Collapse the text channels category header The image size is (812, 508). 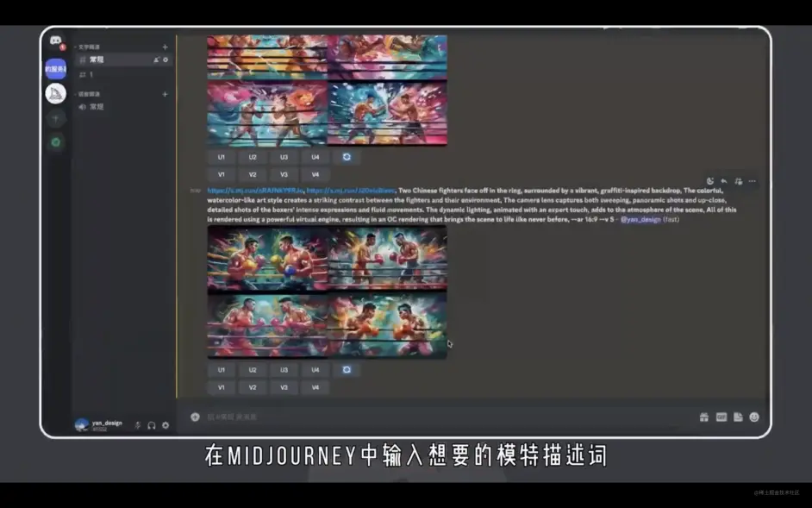click(88, 47)
